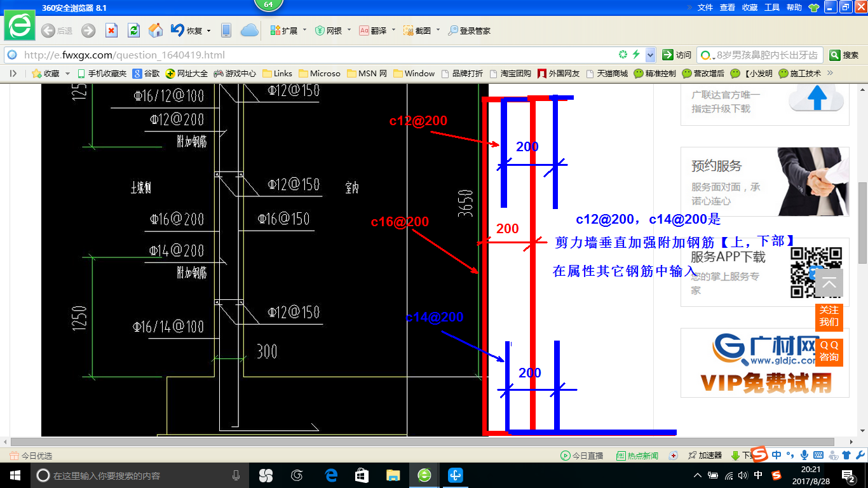
Task: Open 热点新闻 in status bar
Action: click(x=637, y=456)
